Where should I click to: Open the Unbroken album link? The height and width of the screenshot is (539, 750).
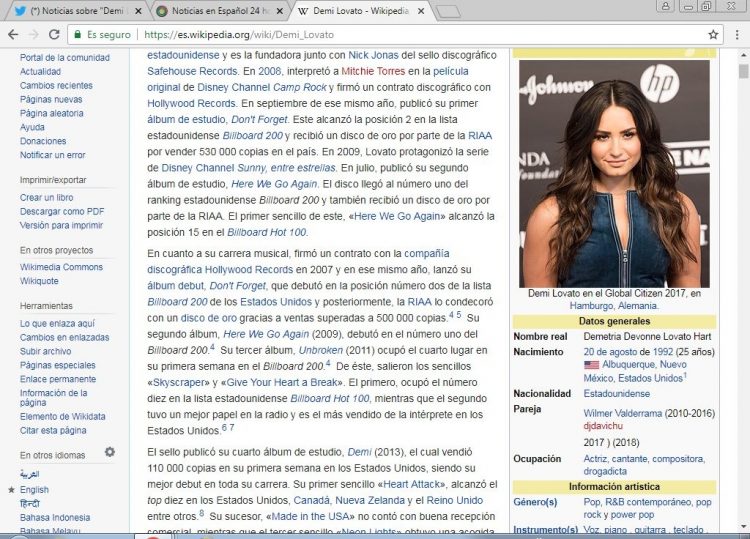click(320, 350)
